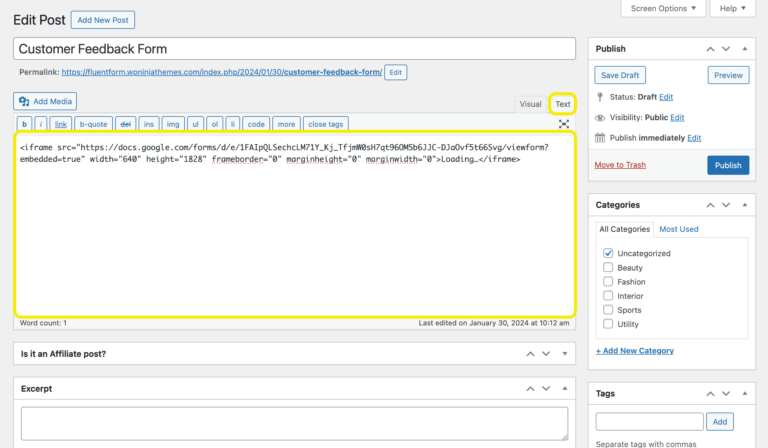Click the post title input field
Screen dimensions: 768x448
[x=295, y=48]
